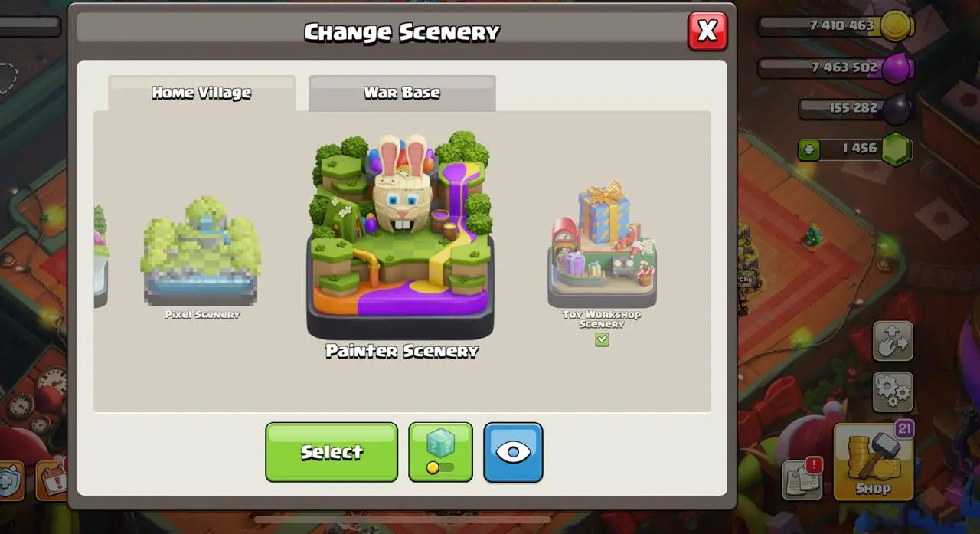980x534 pixels.
Task: Click the gold coin icon
Action: pyautogui.click(x=895, y=26)
